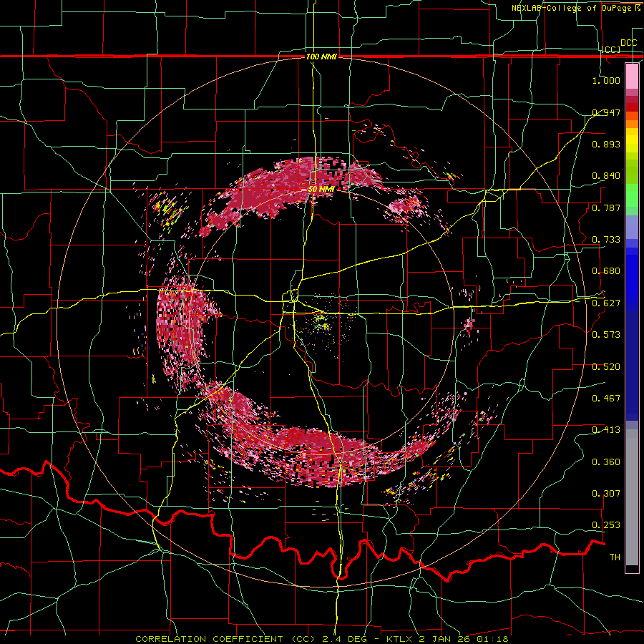Click the 0.840 scale value

(606, 176)
